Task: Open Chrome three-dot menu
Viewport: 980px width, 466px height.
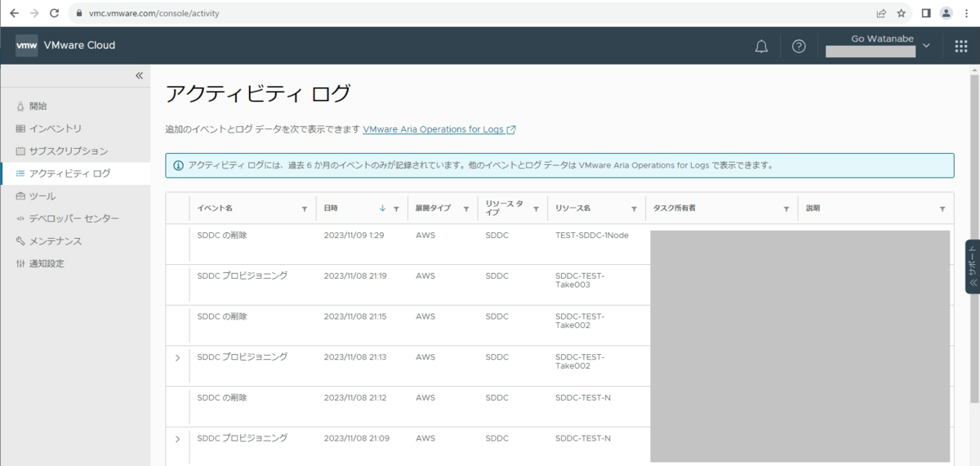Action: pos(967,13)
